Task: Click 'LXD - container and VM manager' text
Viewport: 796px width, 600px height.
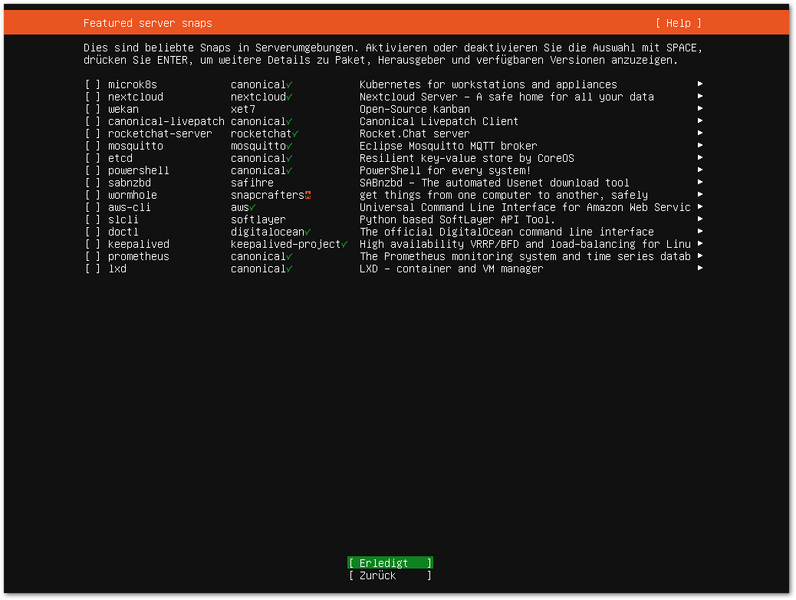Action: coord(451,269)
